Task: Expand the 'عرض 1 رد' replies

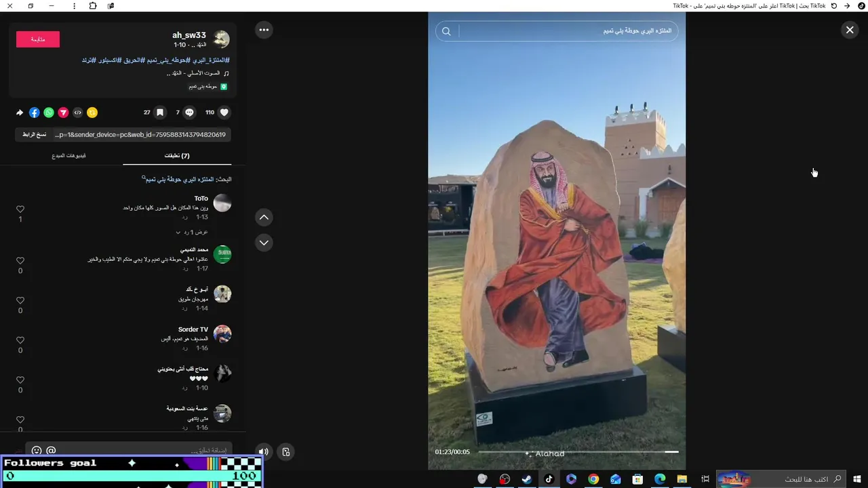Action: coord(192,232)
